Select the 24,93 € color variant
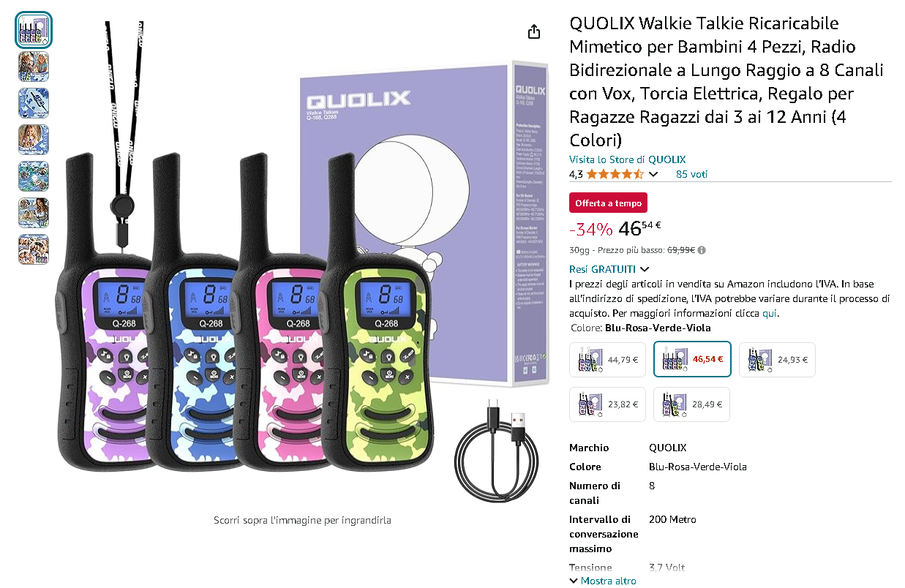 click(x=777, y=360)
